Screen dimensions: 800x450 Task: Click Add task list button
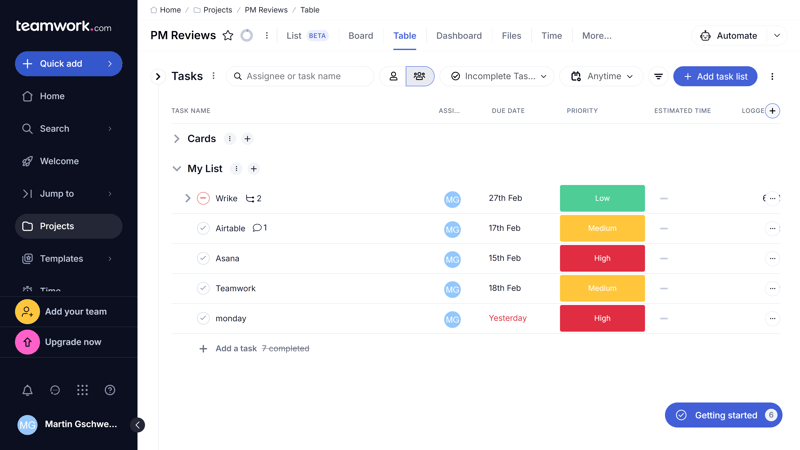coord(715,77)
